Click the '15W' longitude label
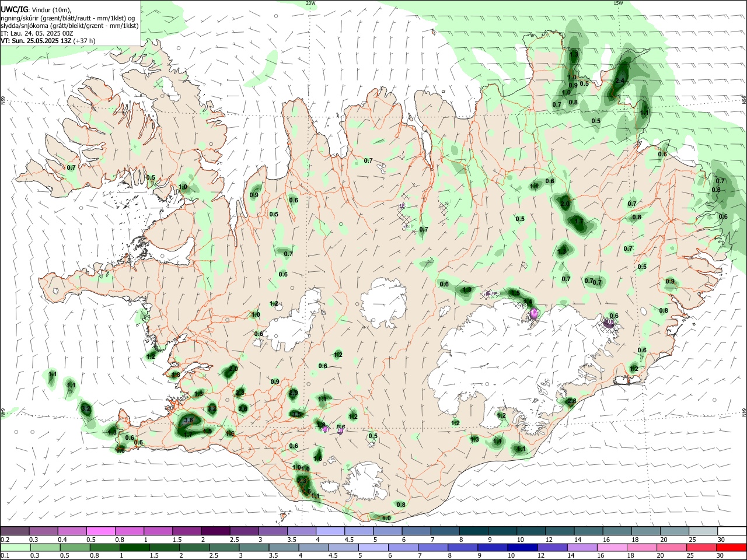747x560 pixels. click(618, 3)
